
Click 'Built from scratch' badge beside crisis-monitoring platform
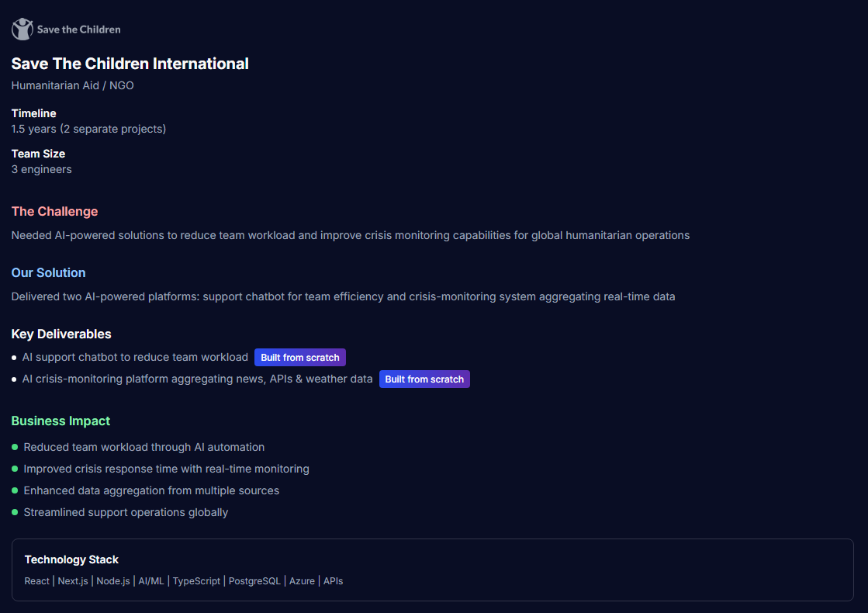click(x=424, y=379)
